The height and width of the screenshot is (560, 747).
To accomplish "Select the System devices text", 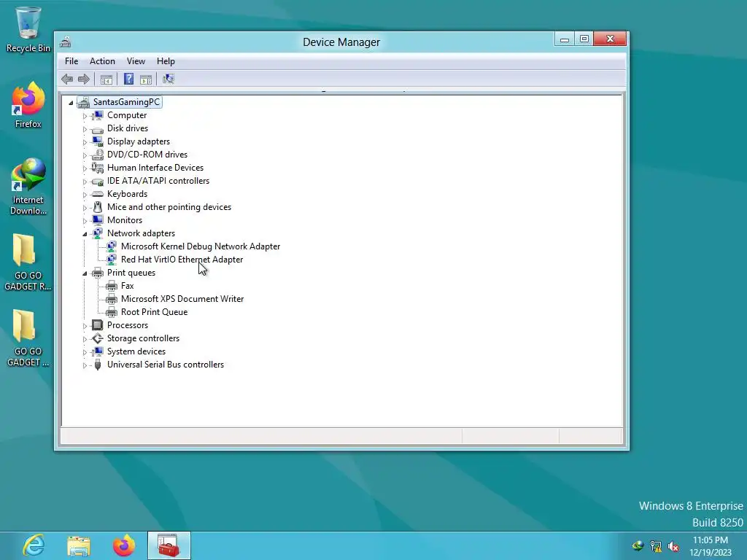I will (136, 351).
